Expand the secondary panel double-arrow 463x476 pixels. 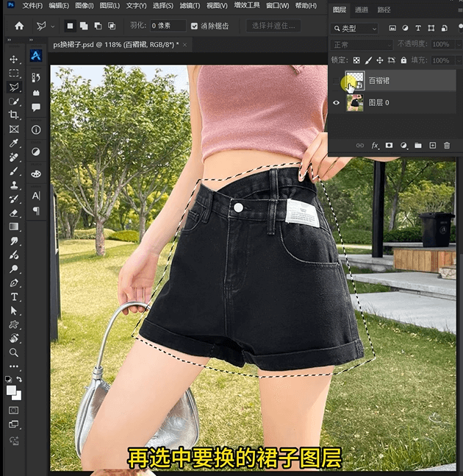(x=31, y=40)
